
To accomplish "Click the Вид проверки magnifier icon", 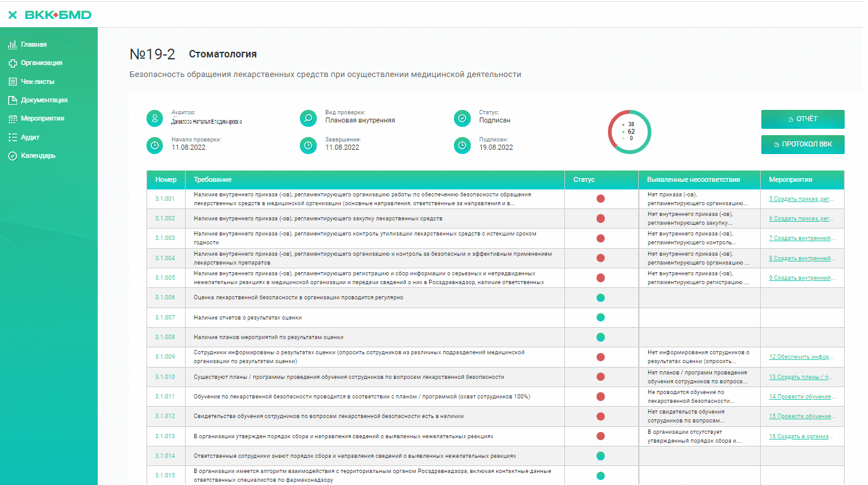I will (x=308, y=118).
